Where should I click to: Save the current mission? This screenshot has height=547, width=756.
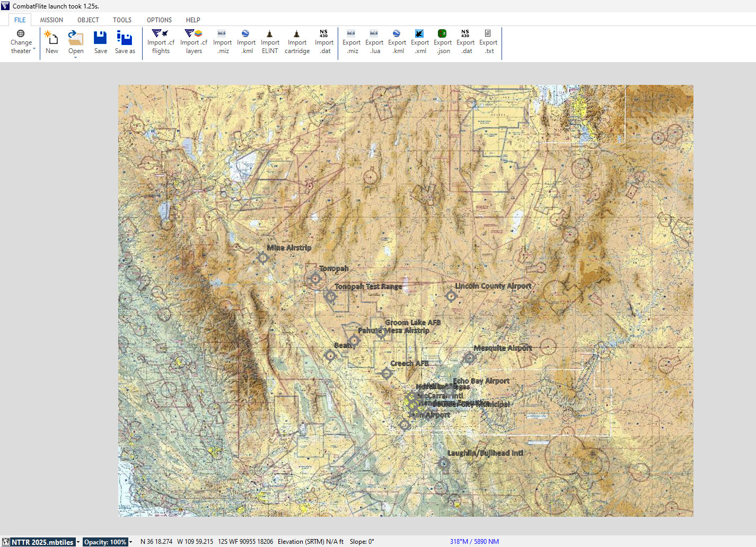point(100,41)
